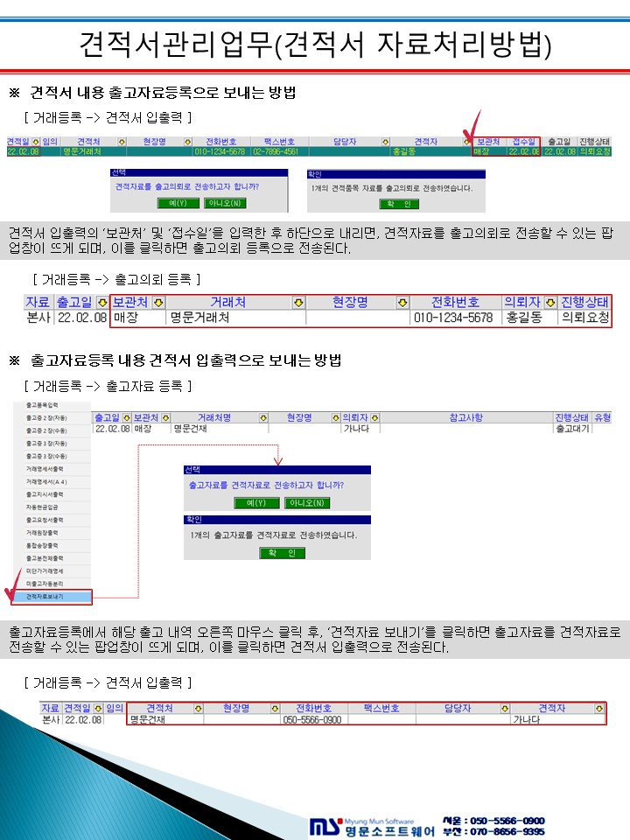This screenshot has height=840, width=630.
Task: Click highlighted 견적자료보내기 menu entry
Action: (52, 597)
